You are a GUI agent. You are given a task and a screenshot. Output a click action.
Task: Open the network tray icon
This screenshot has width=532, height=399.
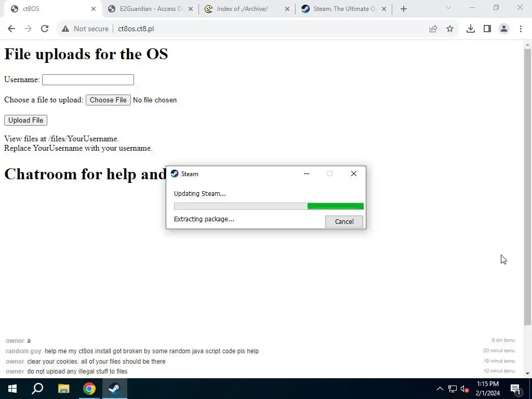453,389
